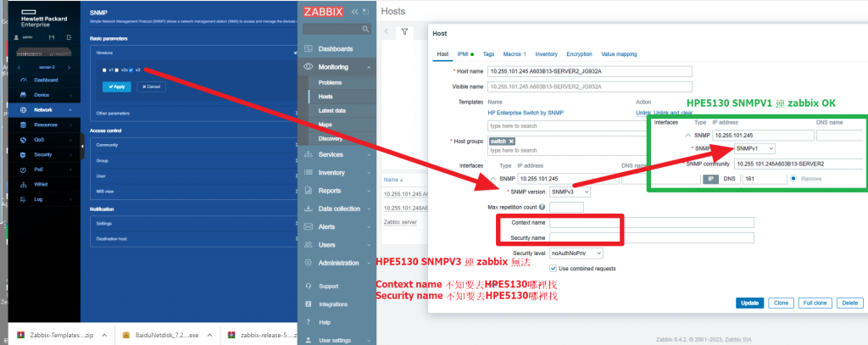868x345 pixels.
Task: Open HP Enterprise Switch by SNMP template link
Action: coord(526,113)
